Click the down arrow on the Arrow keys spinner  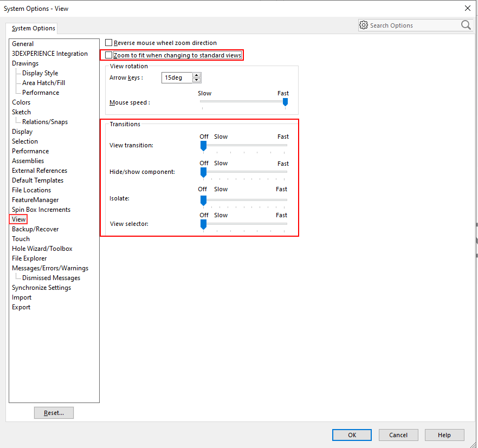pyautogui.click(x=196, y=80)
